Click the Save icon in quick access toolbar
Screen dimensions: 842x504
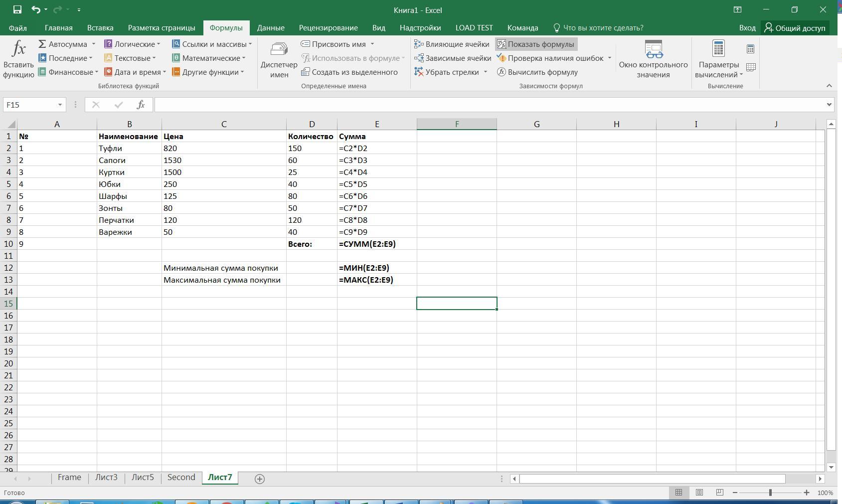click(x=17, y=9)
